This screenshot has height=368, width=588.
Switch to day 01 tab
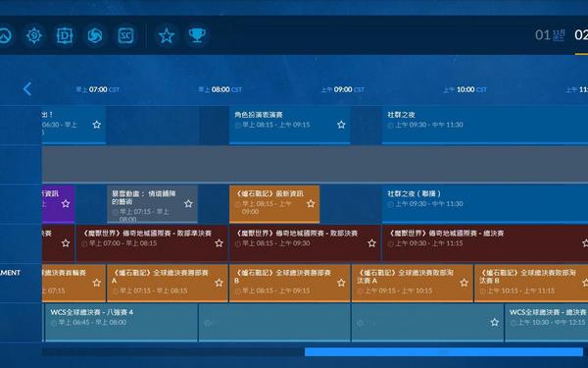coord(550,35)
